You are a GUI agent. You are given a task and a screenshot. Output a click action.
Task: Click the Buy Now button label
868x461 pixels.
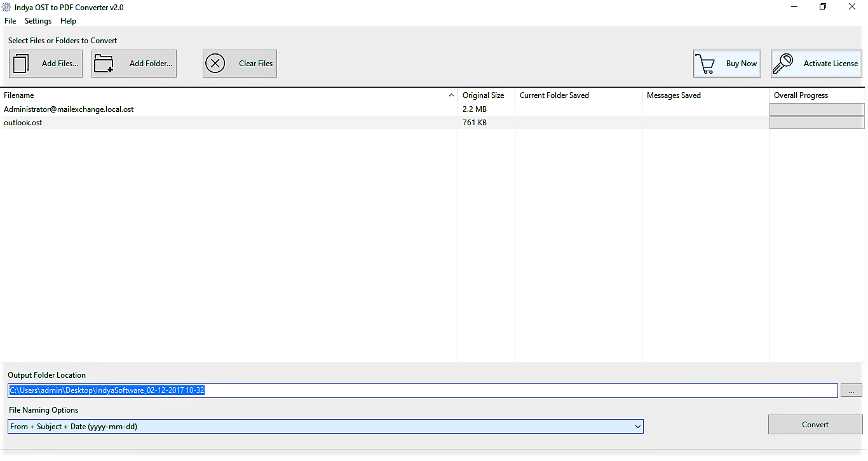(x=742, y=64)
